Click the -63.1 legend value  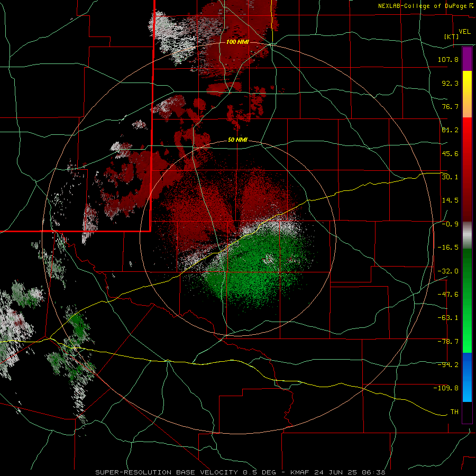click(448, 318)
